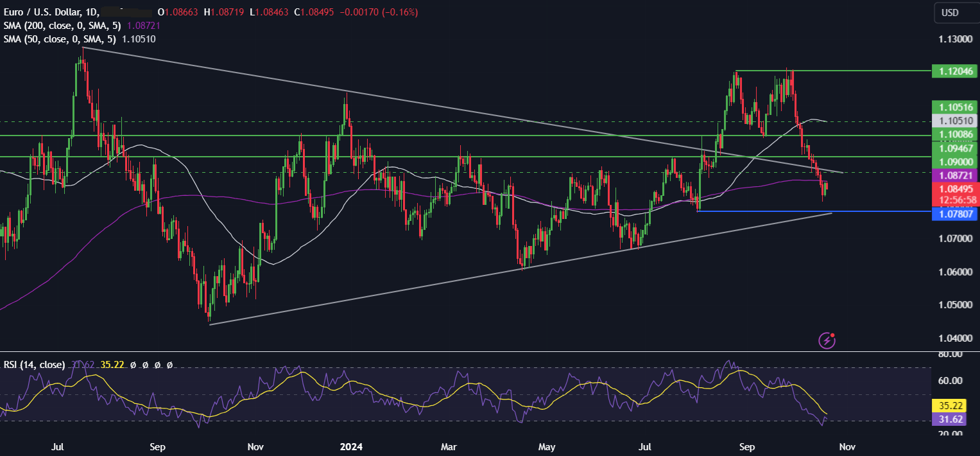
Task: Click the purple 1.08721 SMA price label
Action: (953, 175)
